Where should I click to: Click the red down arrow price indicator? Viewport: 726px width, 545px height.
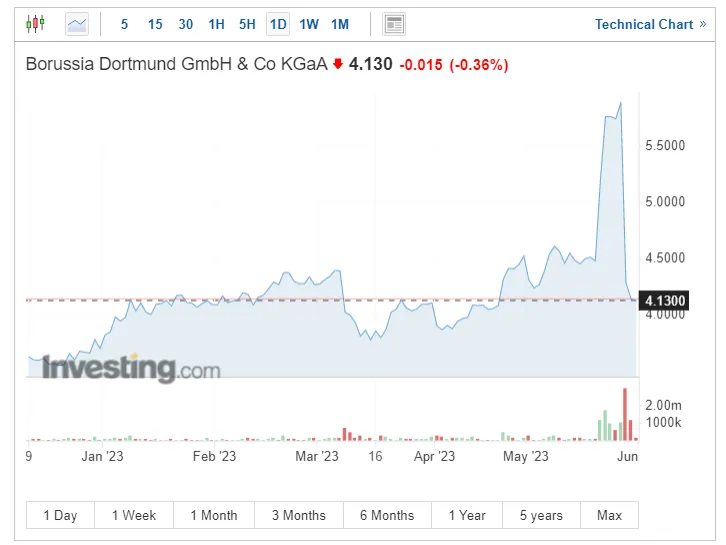[x=338, y=64]
